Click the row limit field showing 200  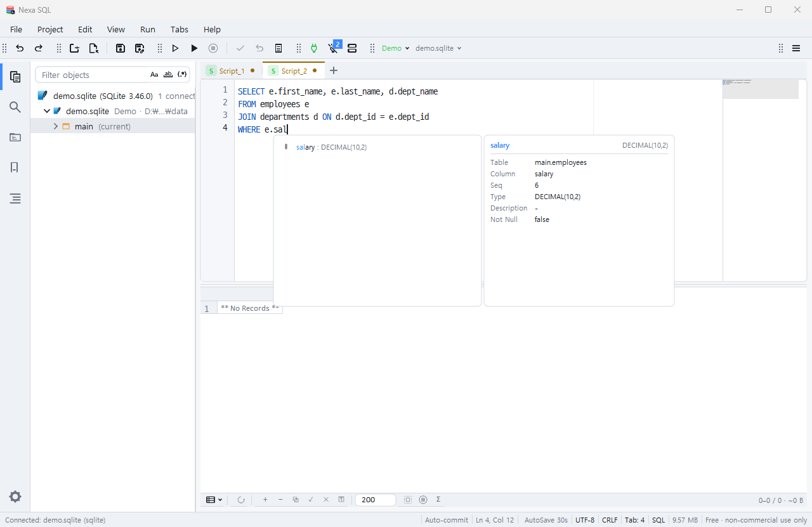[x=375, y=500]
